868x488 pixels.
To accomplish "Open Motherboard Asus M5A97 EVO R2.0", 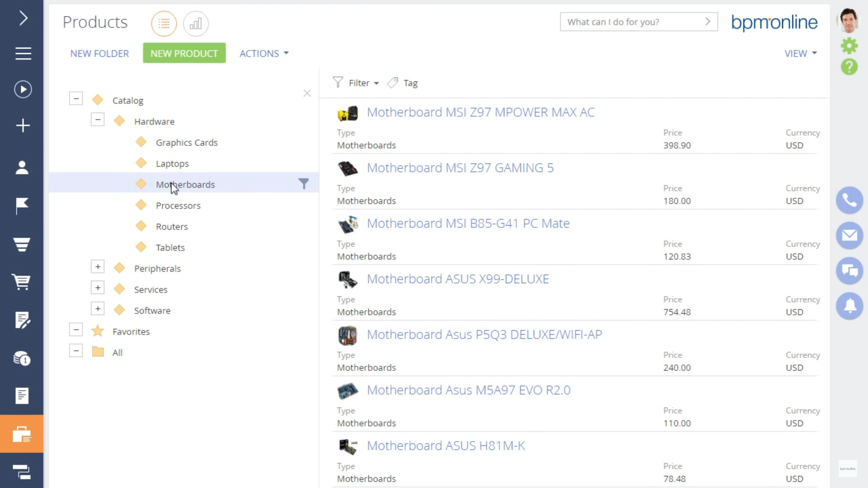I will coord(469,390).
